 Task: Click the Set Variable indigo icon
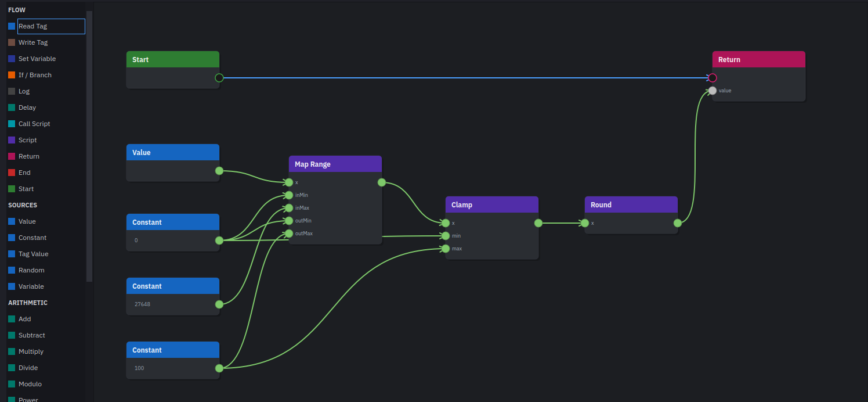(x=12, y=59)
